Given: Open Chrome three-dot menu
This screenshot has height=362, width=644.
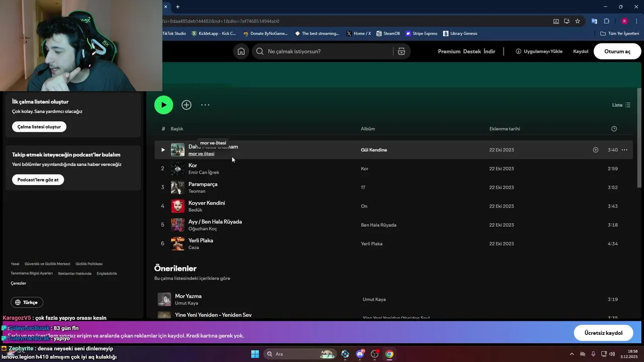Looking at the screenshot, I should tap(637, 21).
